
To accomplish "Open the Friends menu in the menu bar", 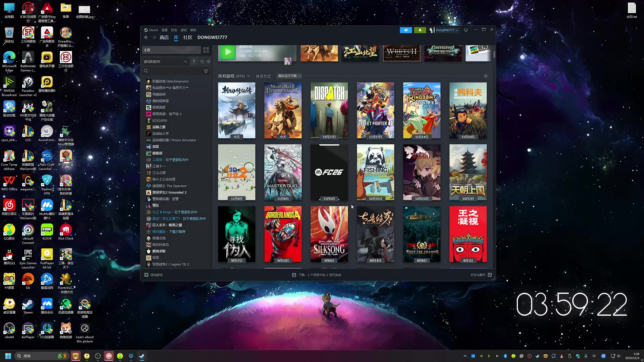I will [174, 30].
